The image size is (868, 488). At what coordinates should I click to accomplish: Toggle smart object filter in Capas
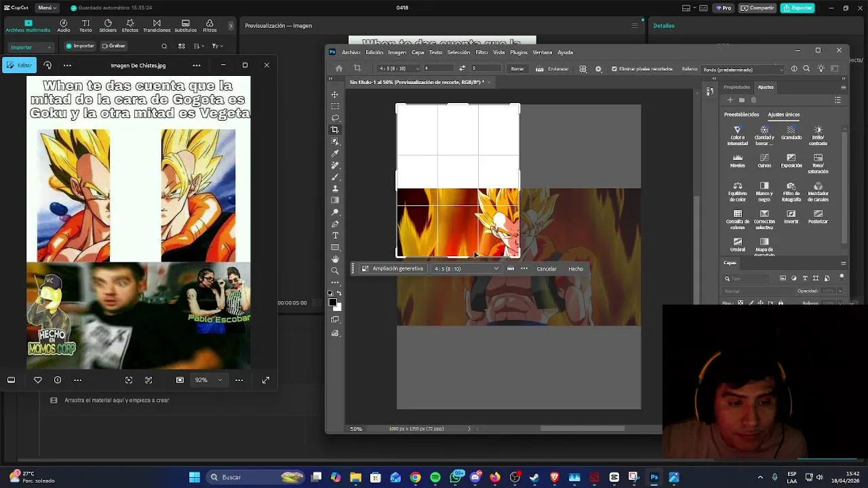(827, 278)
